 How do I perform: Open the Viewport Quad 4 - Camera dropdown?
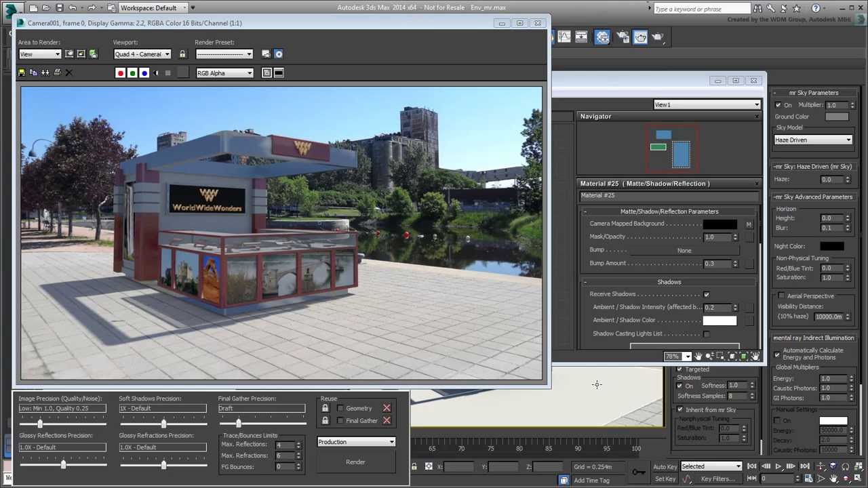coord(142,54)
